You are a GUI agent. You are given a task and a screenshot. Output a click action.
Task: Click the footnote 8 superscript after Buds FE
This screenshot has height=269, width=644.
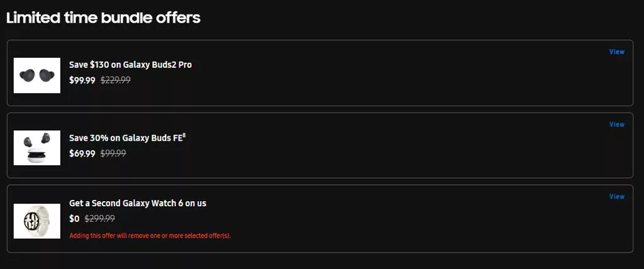pos(184,134)
